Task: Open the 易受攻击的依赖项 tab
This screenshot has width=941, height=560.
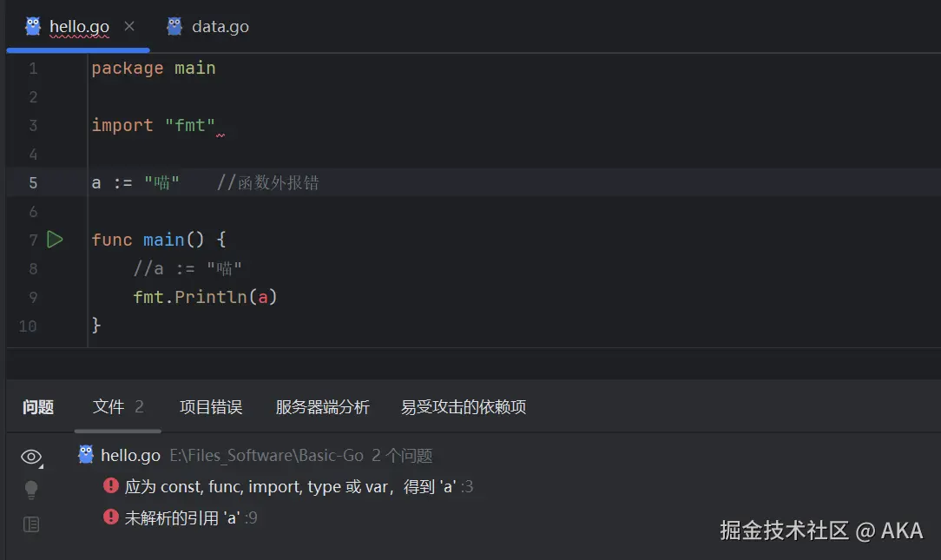Action: (464, 407)
